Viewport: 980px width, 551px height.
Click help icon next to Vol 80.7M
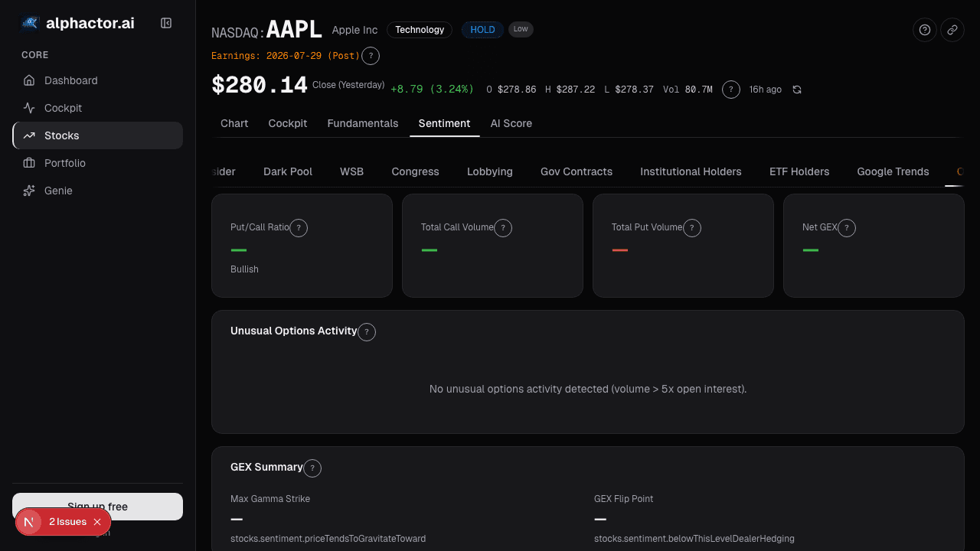click(731, 90)
